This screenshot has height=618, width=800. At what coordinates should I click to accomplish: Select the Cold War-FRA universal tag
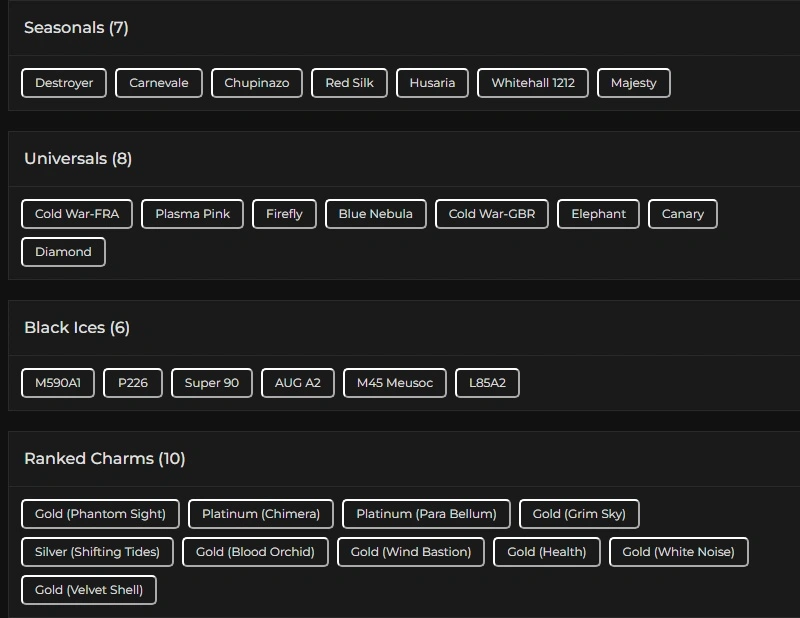(x=77, y=214)
